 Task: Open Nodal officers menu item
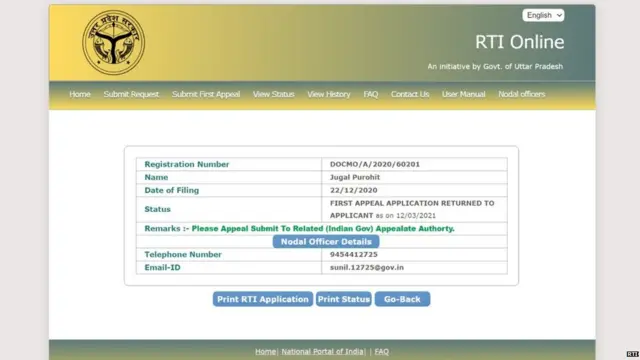pyautogui.click(x=521, y=94)
